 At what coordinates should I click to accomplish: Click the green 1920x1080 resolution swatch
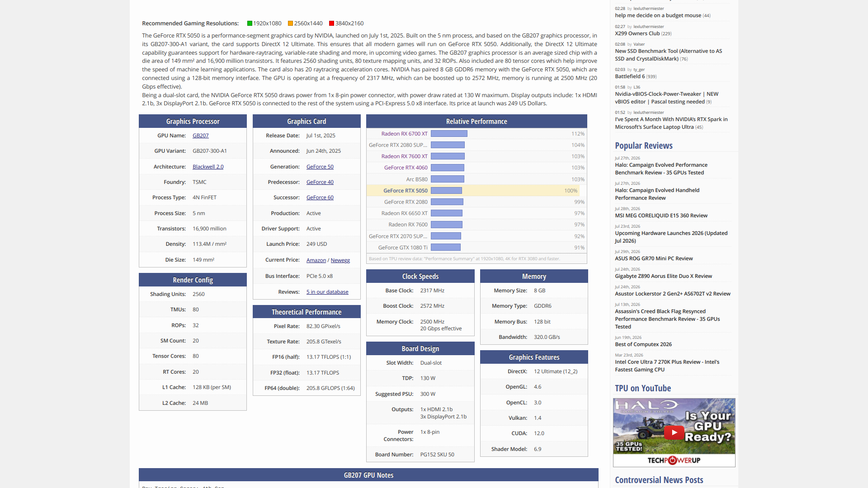click(250, 23)
